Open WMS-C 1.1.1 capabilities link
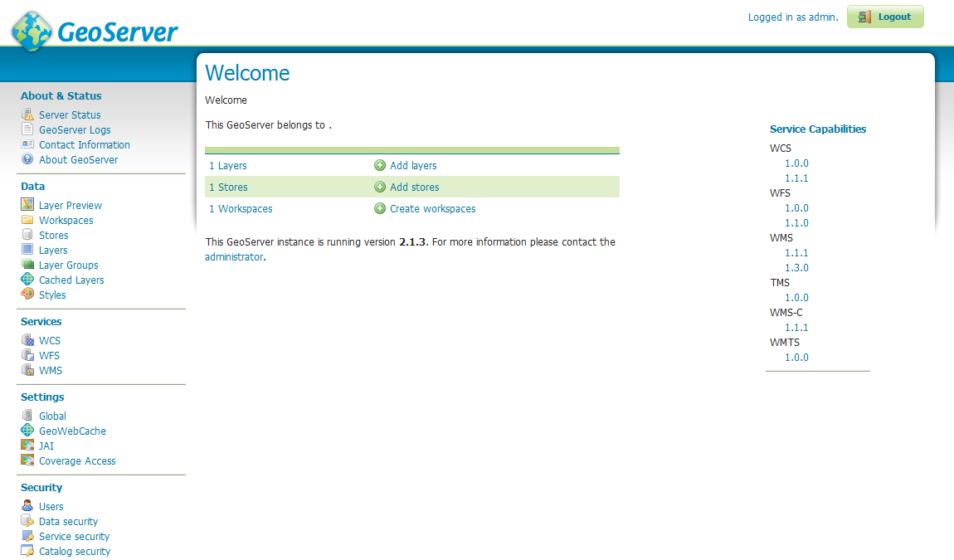 [x=796, y=328]
